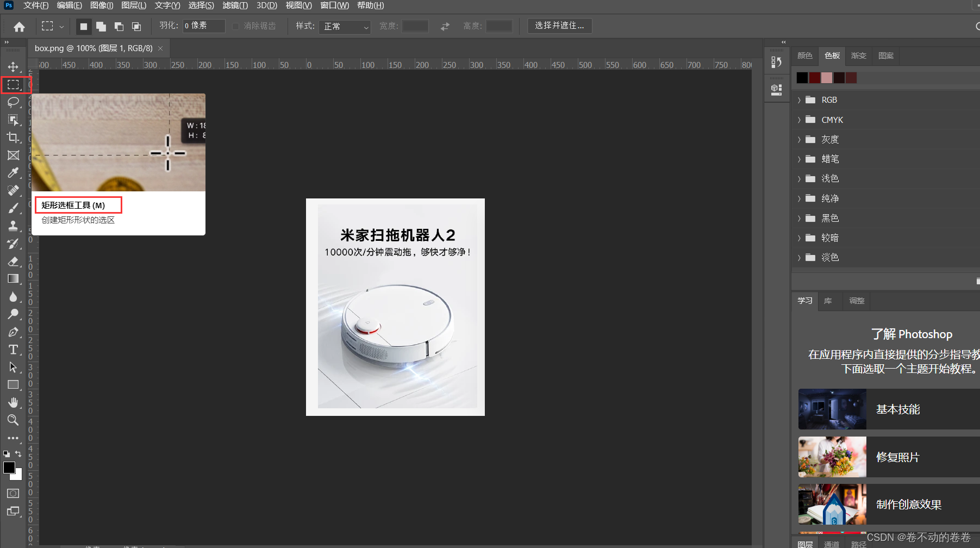980x548 pixels.
Task: Select the Pen tool
Action: click(13, 332)
